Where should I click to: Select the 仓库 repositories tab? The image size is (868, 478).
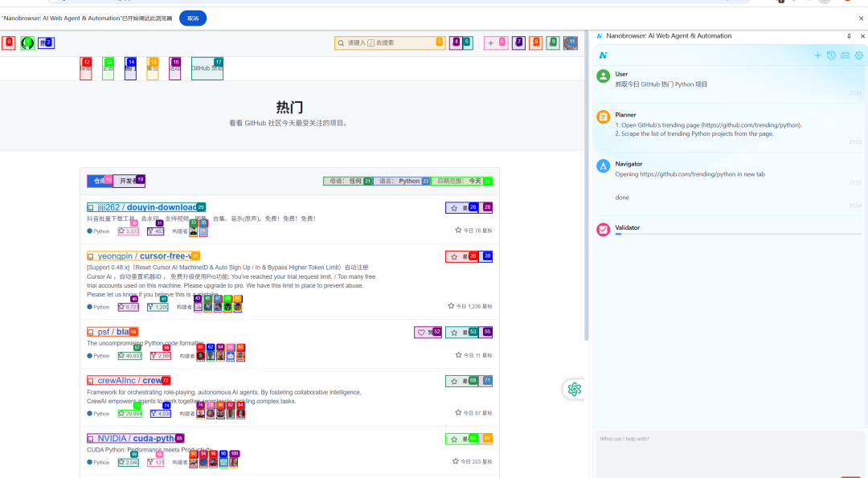click(100, 181)
